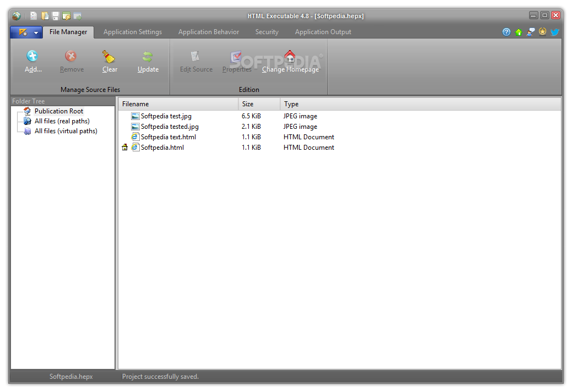Click the gold star award icon
The image size is (572, 392).
coord(542,32)
